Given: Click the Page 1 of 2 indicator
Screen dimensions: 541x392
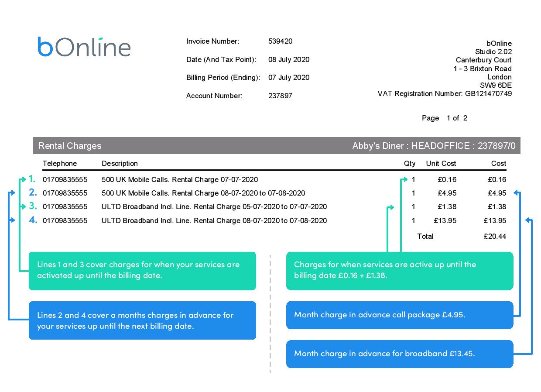Looking at the screenshot, I should pos(445,118).
